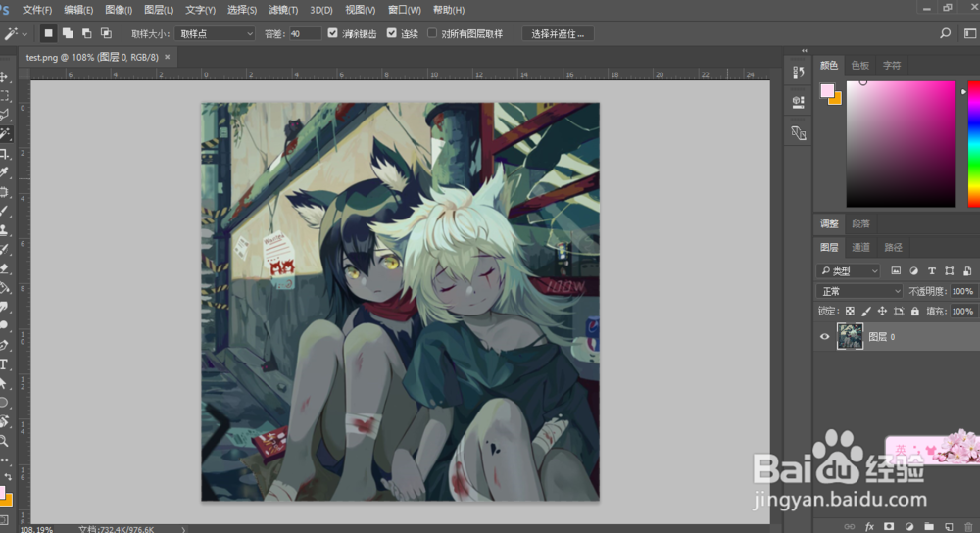Toggle 连续 contiguous checkbox

tap(391, 33)
